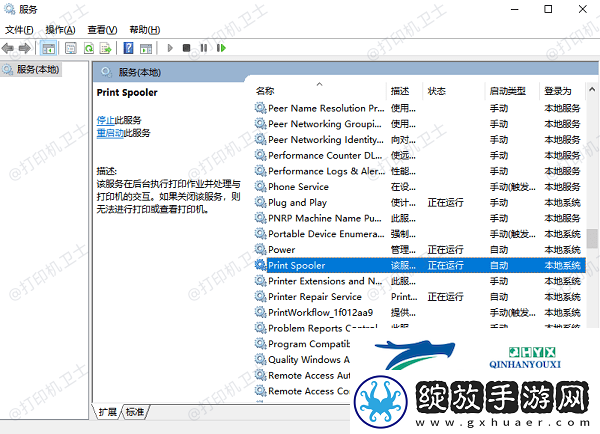Click the 重启动 this service link

pos(110,133)
